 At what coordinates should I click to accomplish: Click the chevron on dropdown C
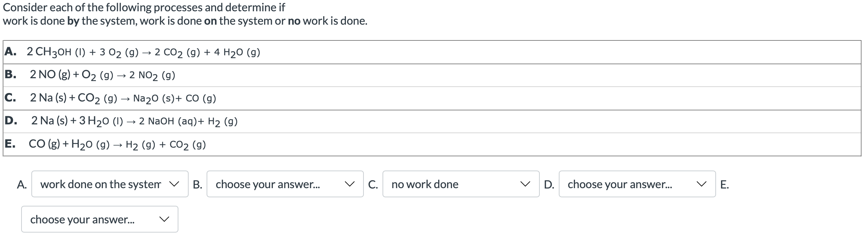click(x=525, y=184)
